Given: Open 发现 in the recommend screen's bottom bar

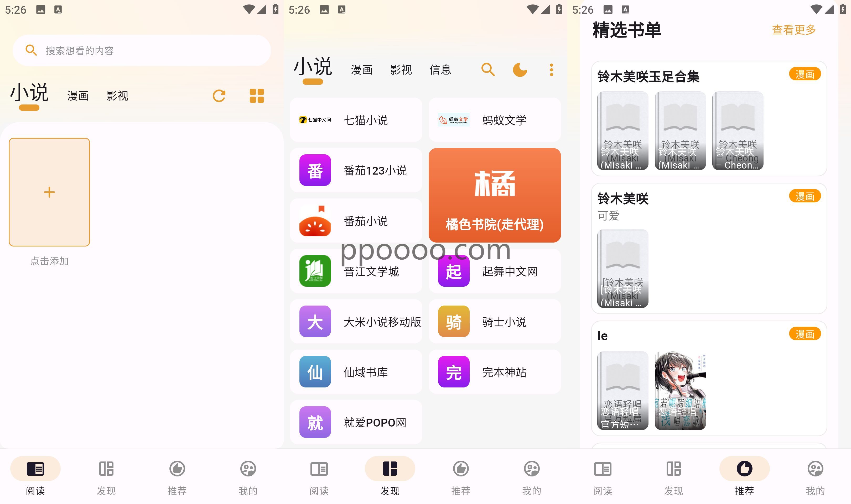Looking at the screenshot, I should [x=674, y=476].
